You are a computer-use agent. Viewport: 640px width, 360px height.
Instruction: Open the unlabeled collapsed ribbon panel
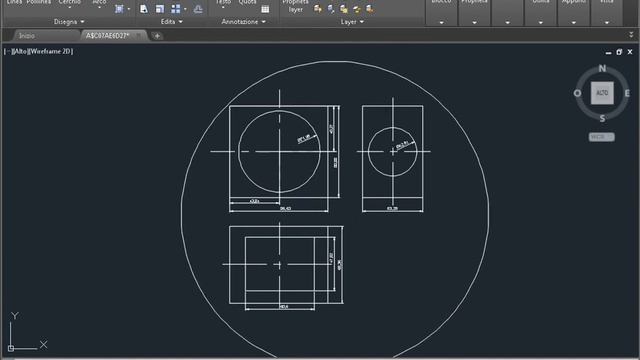click(x=507, y=12)
